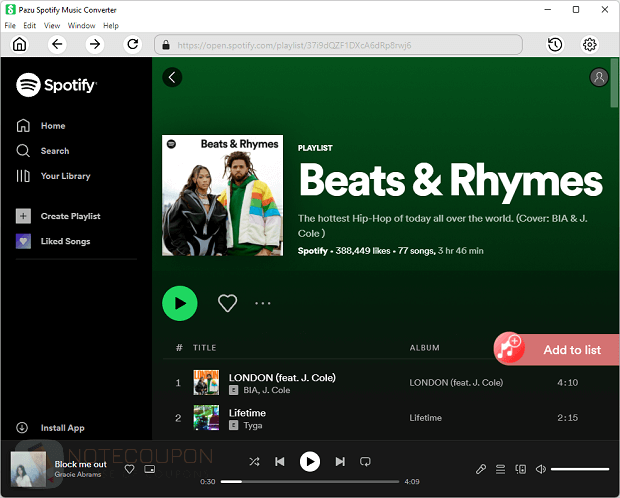Go to Home in the Spotify sidebar
The image size is (620, 498).
pos(41,126)
